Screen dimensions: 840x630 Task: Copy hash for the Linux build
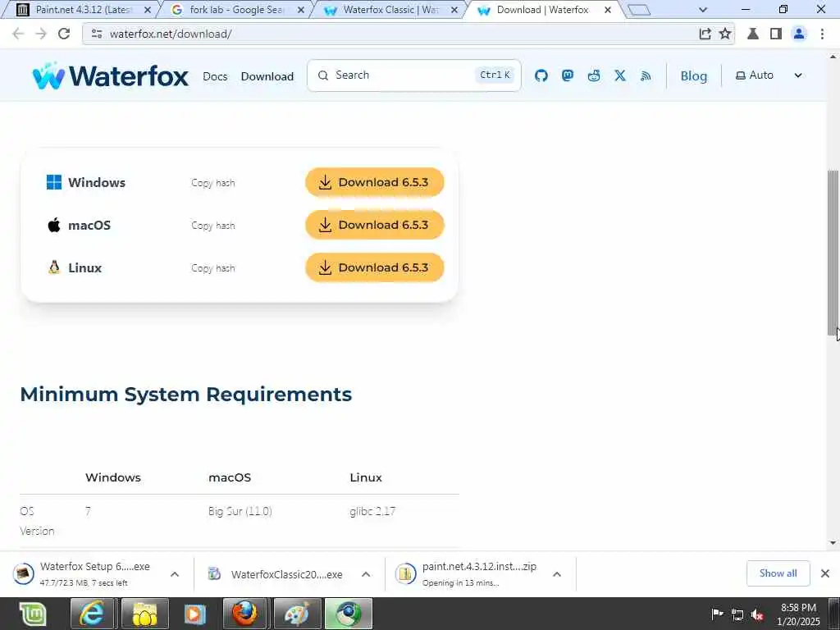(x=213, y=268)
